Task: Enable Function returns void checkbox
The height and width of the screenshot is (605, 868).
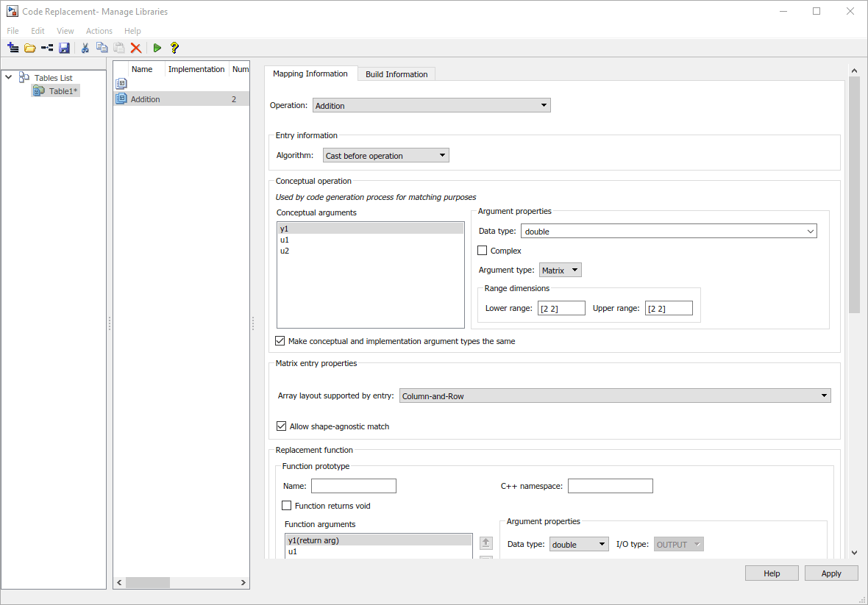Action: pyautogui.click(x=287, y=506)
